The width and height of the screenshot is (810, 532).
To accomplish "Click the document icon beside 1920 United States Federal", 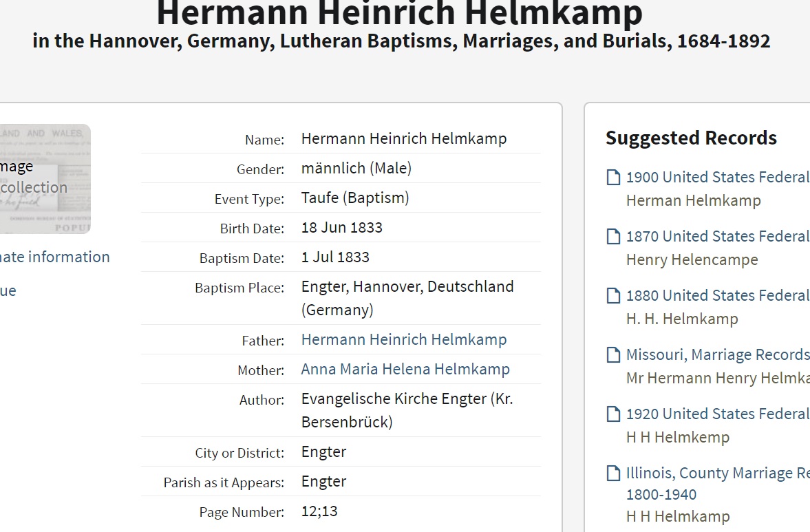I will coord(612,414).
